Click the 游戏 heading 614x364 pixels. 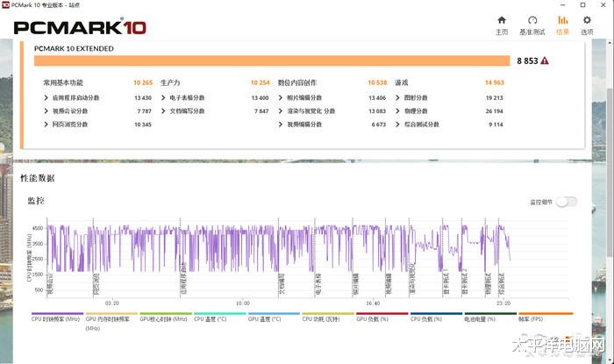coord(402,82)
